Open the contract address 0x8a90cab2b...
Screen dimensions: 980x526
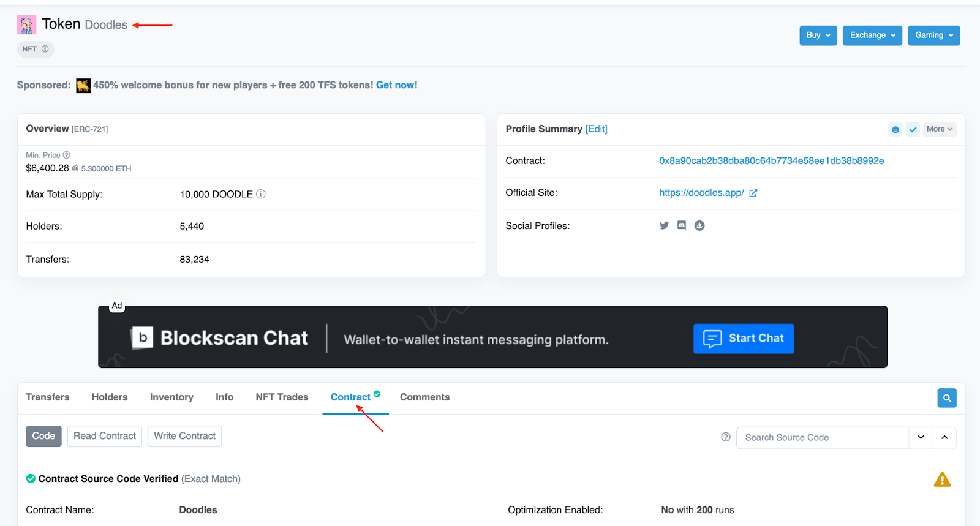pos(772,161)
